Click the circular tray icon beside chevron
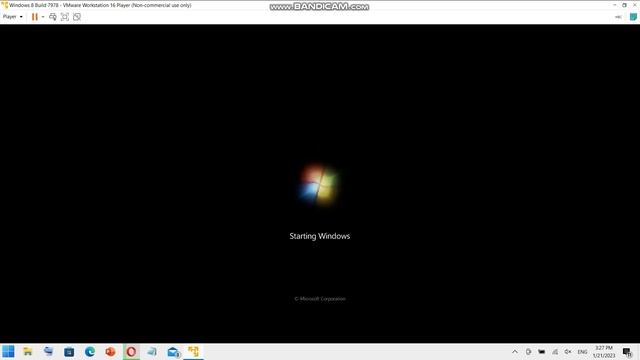This screenshot has width=640, height=360. (528, 351)
